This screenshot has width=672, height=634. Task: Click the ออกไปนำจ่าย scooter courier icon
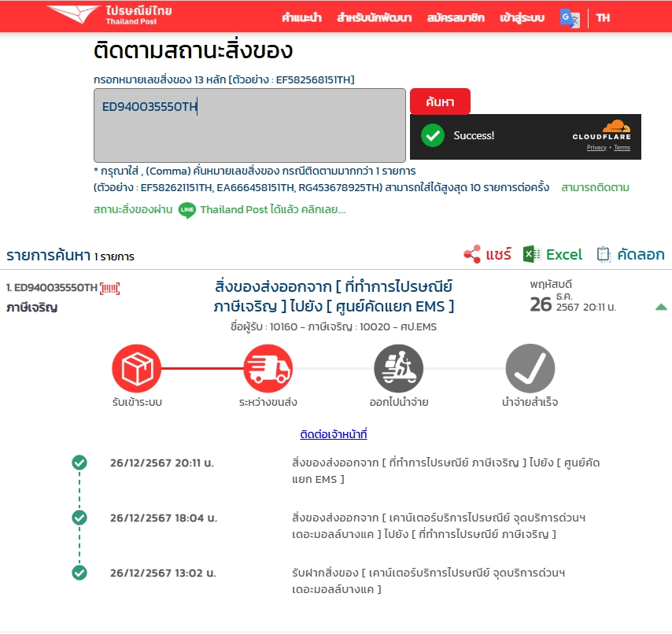click(399, 368)
